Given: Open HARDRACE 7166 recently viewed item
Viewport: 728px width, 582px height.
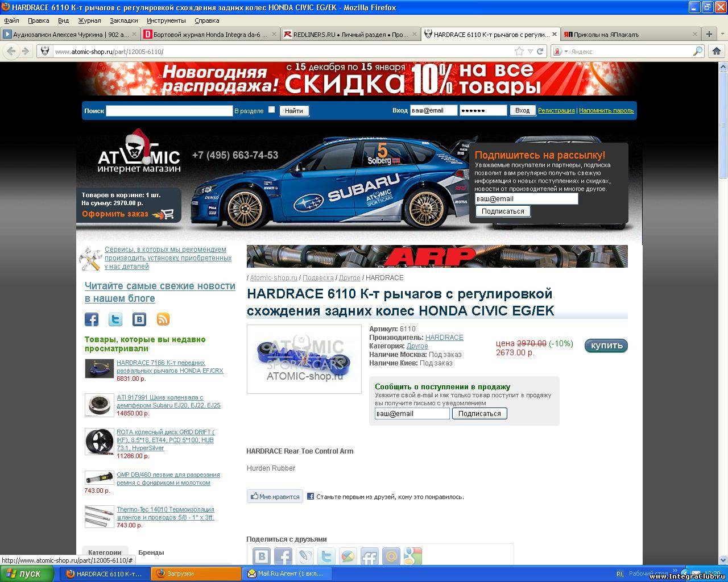Looking at the screenshot, I should [x=170, y=367].
